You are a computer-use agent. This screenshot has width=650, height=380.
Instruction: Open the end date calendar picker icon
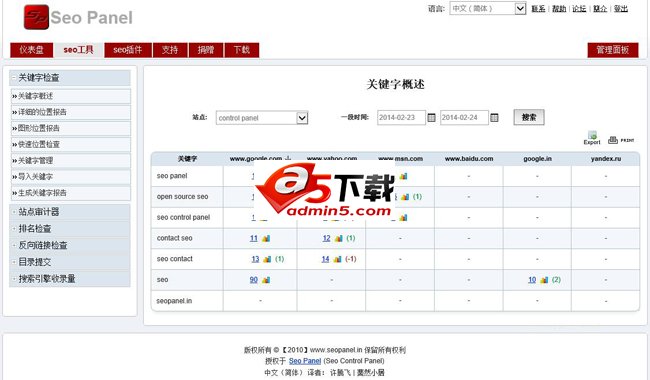point(494,118)
